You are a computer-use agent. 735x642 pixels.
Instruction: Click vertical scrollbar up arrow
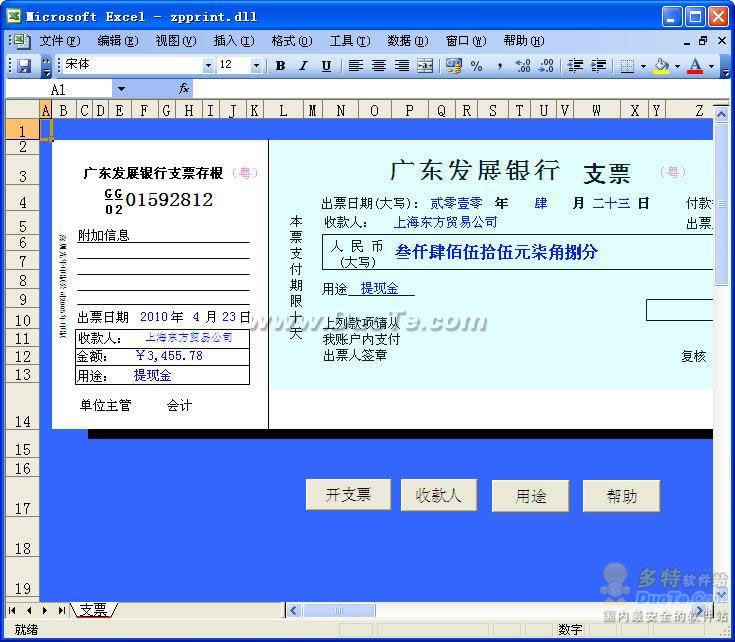pos(721,114)
